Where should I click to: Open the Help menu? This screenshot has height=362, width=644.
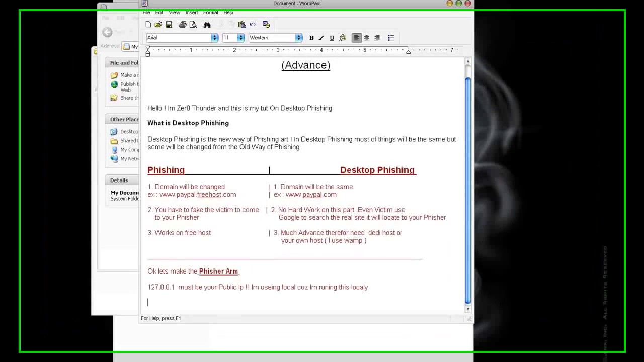coord(228,13)
